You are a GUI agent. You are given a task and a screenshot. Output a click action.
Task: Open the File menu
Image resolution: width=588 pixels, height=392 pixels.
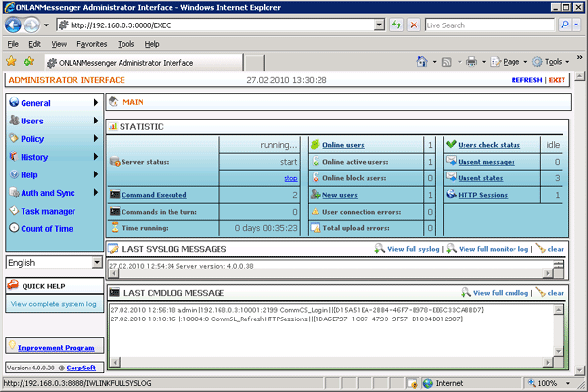coord(13,44)
